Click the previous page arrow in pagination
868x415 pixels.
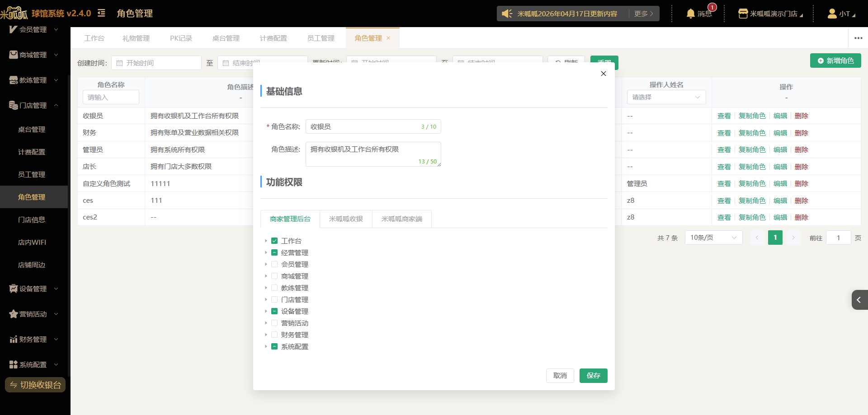(x=757, y=238)
